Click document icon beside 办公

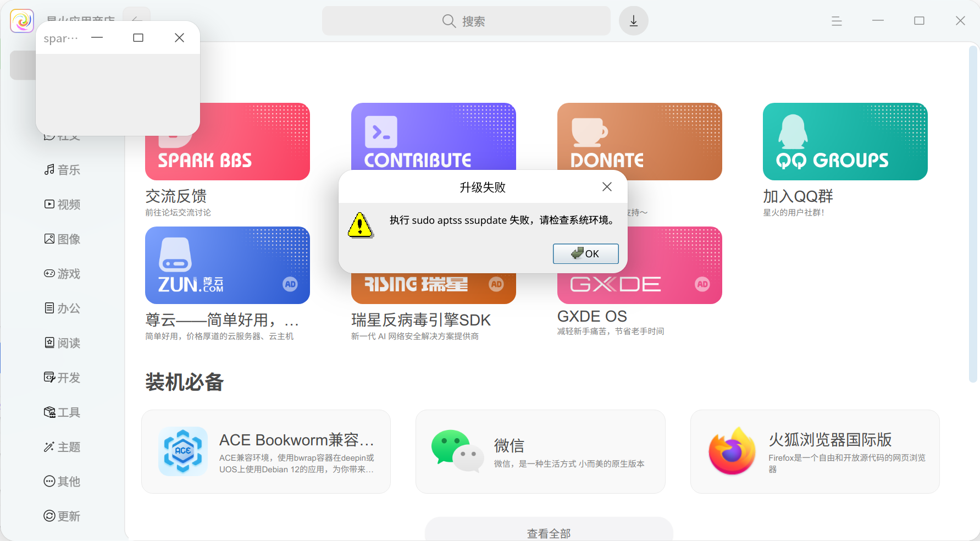click(x=49, y=308)
